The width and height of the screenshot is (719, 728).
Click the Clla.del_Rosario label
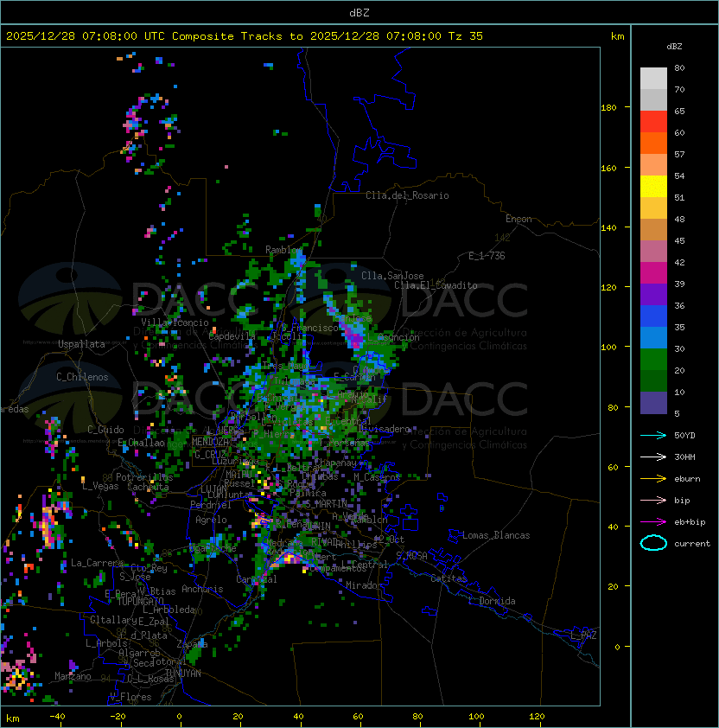tap(407, 195)
